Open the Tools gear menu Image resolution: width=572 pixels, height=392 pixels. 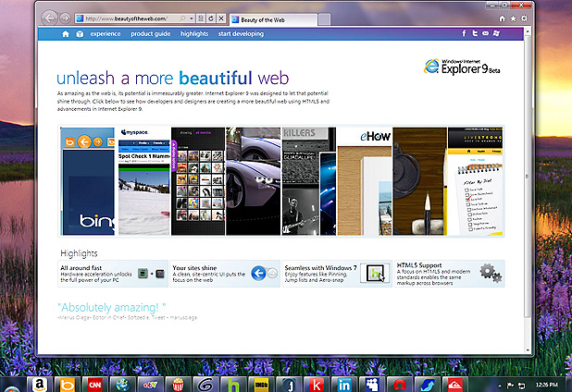click(524, 18)
